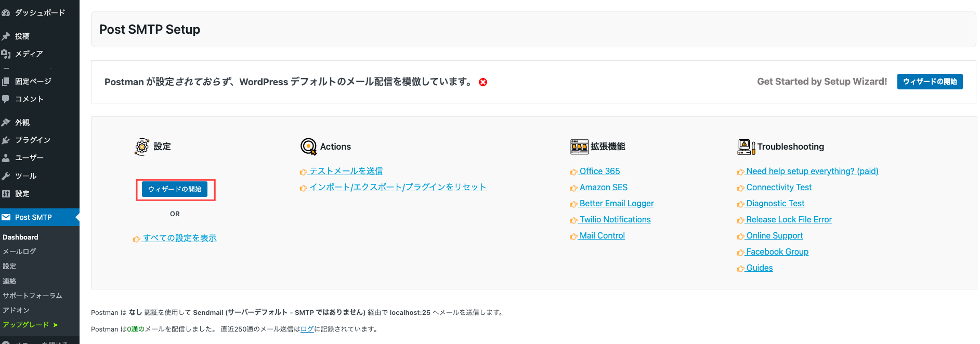Run Diagnostic Test link

775,203
